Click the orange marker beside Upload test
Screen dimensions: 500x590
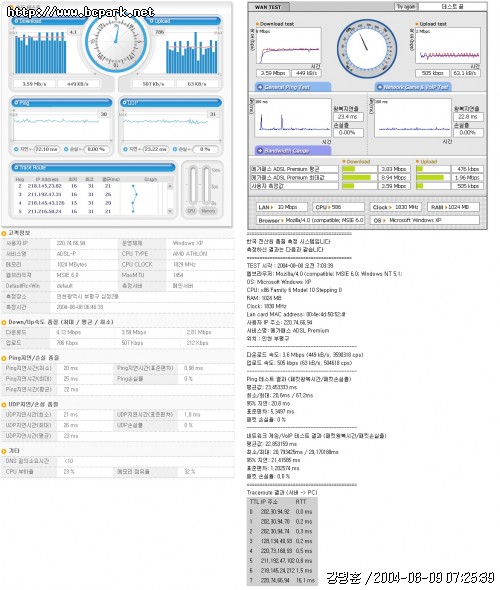pyautogui.click(x=417, y=24)
